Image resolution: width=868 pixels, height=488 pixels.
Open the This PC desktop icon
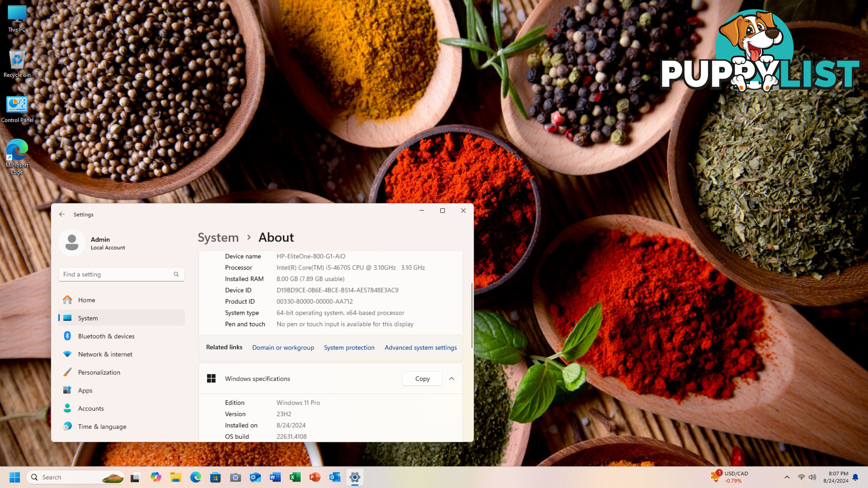tap(17, 19)
